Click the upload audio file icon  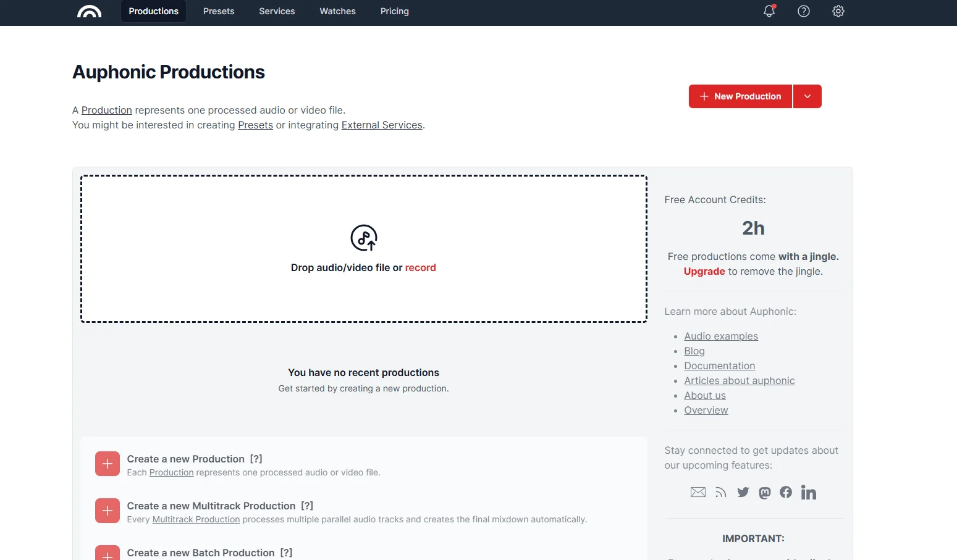tap(364, 238)
